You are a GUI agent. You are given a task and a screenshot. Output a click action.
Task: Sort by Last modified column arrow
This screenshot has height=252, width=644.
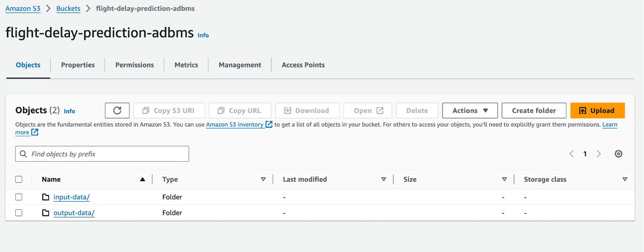384,179
